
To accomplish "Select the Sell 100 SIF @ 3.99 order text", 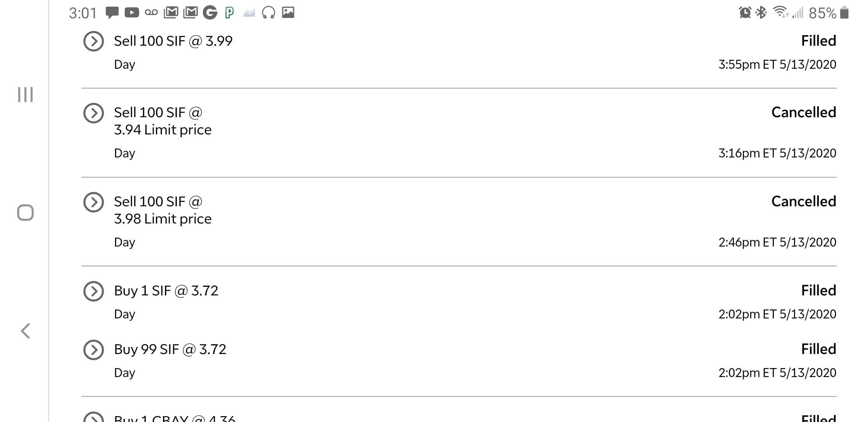I will (x=173, y=41).
